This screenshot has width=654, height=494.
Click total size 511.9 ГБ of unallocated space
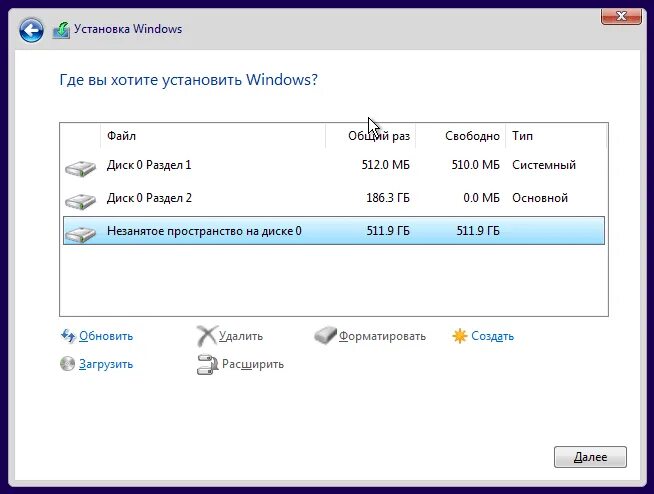coord(388,231)
